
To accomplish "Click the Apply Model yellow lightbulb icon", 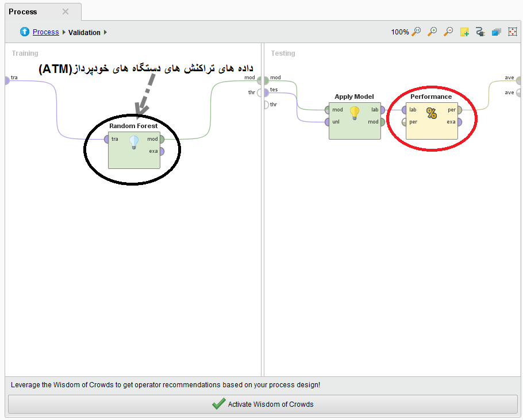I will tap(355, 113).
